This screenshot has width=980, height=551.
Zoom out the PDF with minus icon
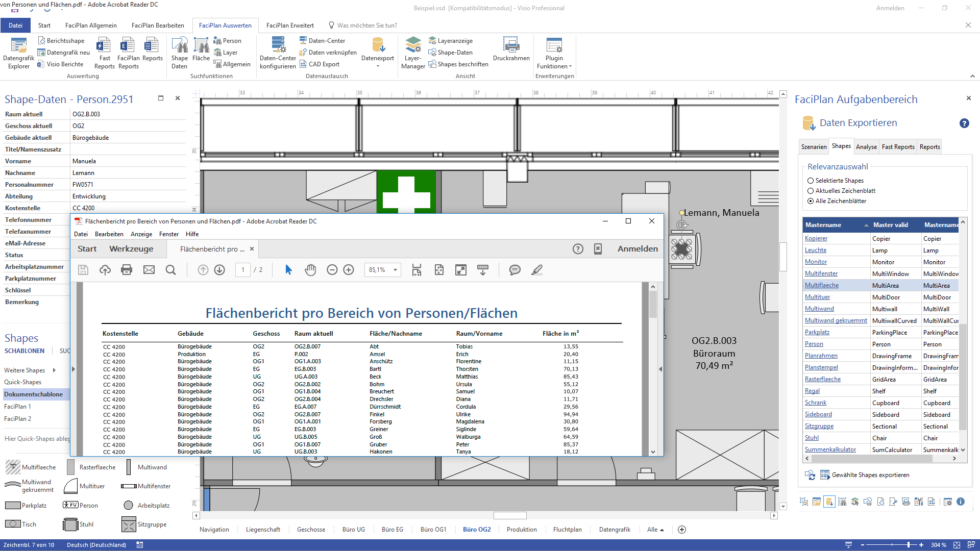click(x=332, y=270)
